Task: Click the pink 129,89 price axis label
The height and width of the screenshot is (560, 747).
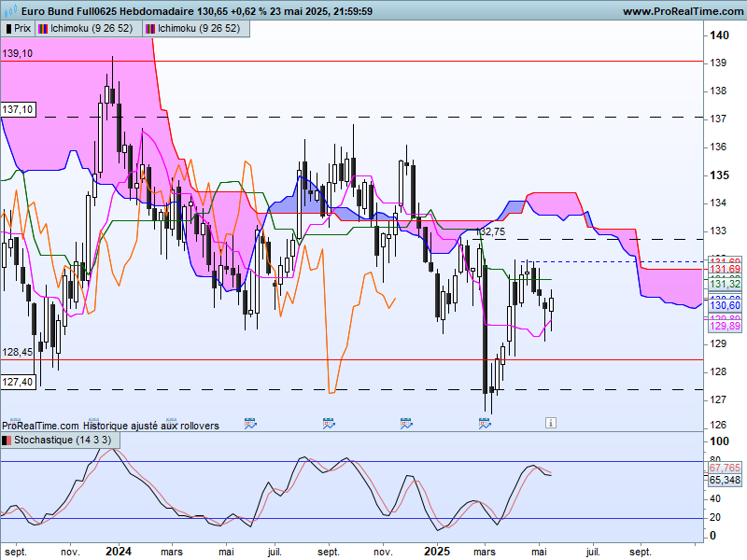Action: tap(726, 326)
